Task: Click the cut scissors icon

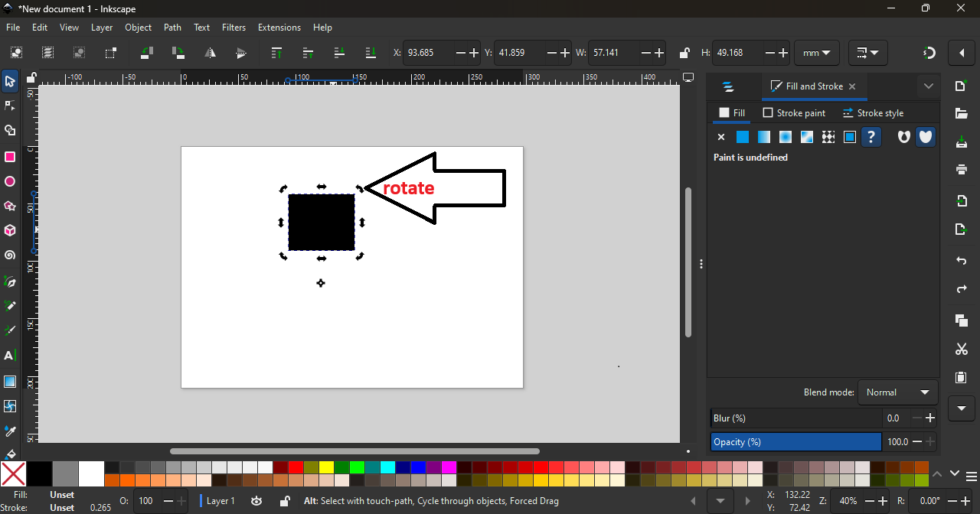Action: pyautogui.click(x=962, y=350)
